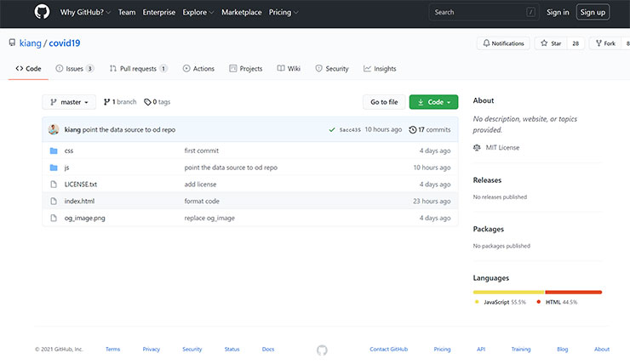The width and height of the screenshot is (630, 364).
Task: Open the Pull requests tab
Action: 138,69
